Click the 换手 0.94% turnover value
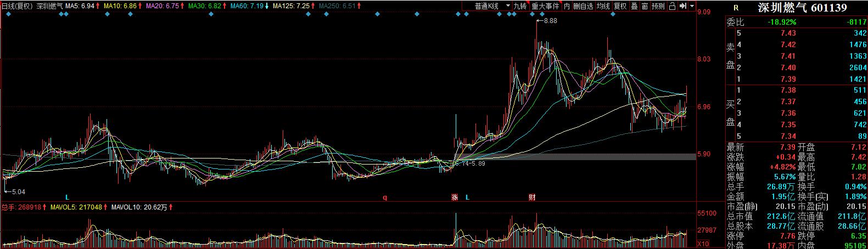Viewport: 868px width, 249px height. 856,187
